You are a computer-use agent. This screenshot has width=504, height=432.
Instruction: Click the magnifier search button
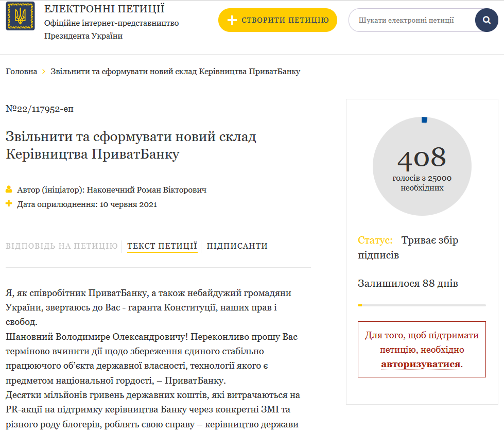(486, 20)
